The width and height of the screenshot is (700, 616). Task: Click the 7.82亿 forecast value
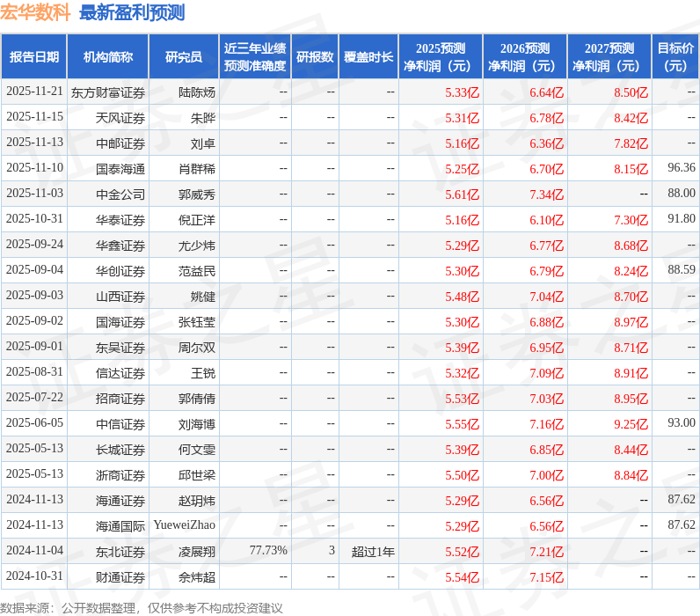click(631, 143)
